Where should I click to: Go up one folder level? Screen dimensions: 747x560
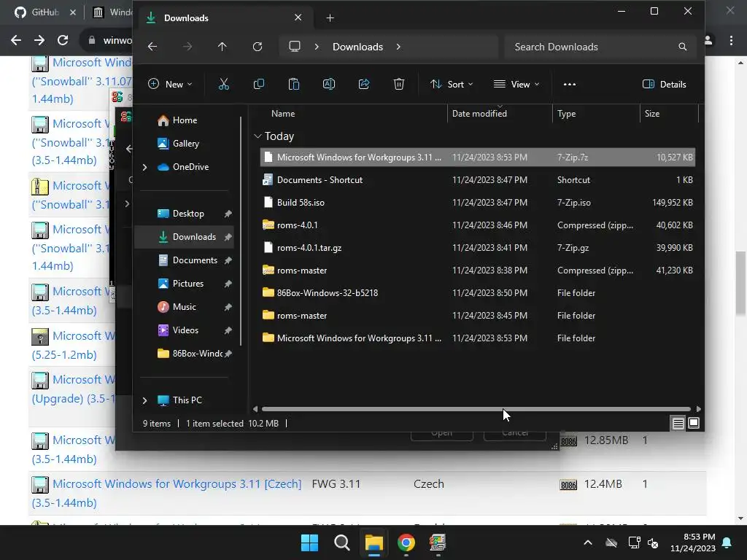(222, 46)
